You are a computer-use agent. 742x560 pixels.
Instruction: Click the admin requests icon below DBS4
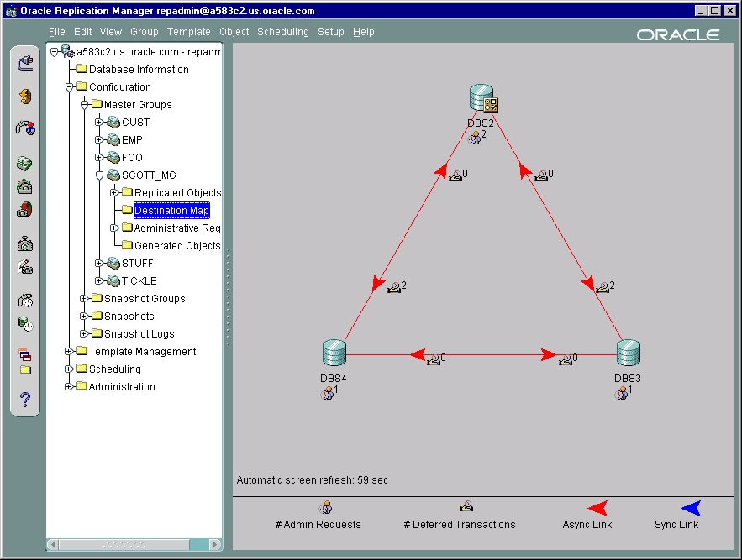pyautogui.click(x=327, y=393)
